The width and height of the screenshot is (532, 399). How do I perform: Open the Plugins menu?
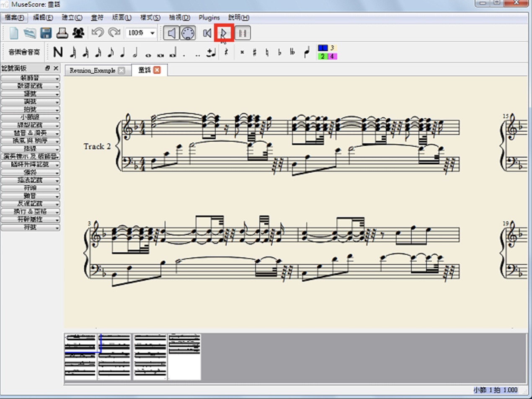209,18
